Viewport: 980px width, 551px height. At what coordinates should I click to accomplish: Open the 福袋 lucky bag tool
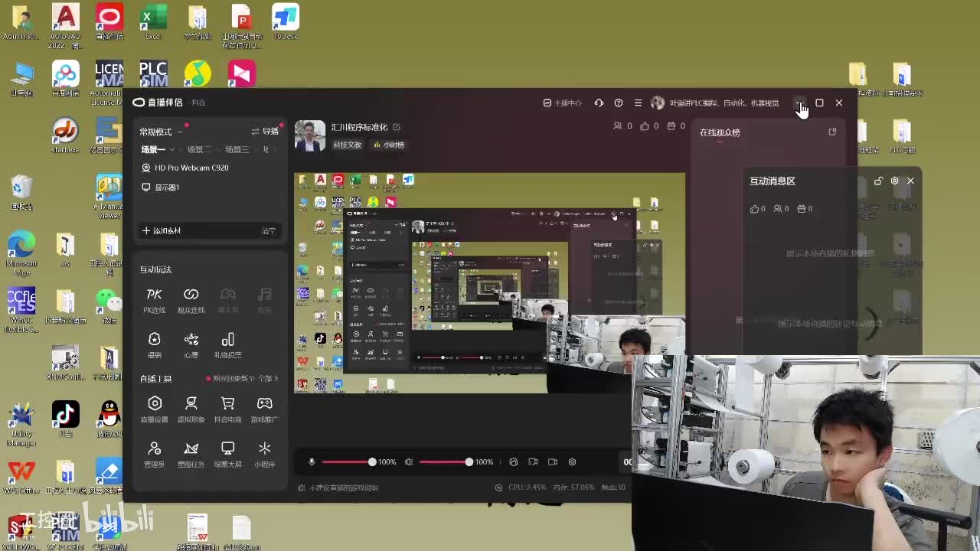tap(155, 345)
